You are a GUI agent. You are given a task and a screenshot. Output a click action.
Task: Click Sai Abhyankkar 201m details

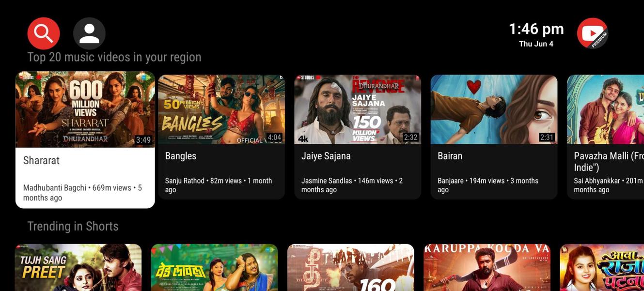point(609,185)
